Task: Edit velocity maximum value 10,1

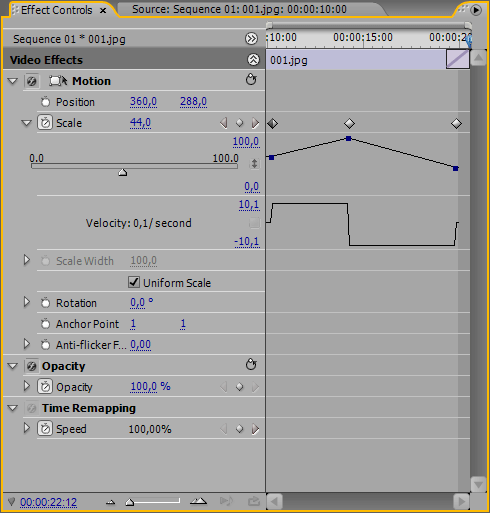Action: (249, 204)
